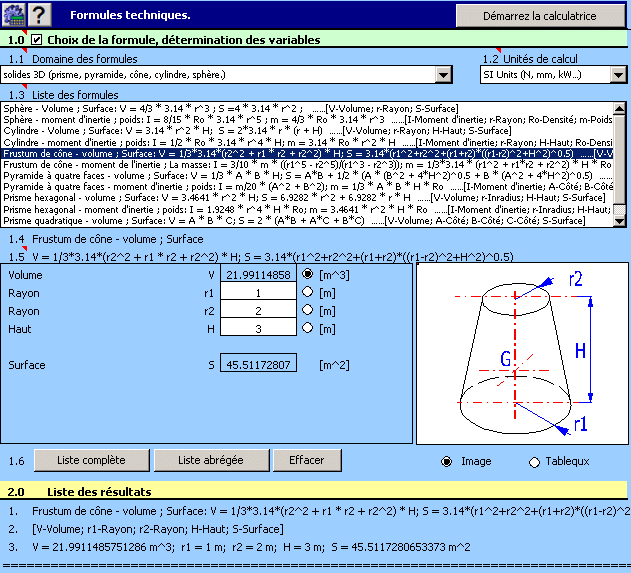Screen dimensions: 631x573
Task: Toggle the 'Choix de la formule' checkbox
Action: pyautogui.click(x=37, y=40)
